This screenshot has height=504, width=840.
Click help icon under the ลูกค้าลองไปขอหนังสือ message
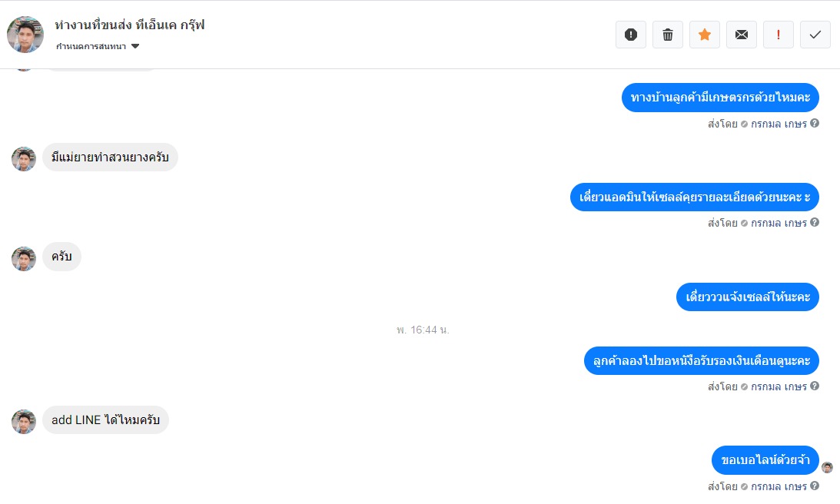[x=815, y=386]
